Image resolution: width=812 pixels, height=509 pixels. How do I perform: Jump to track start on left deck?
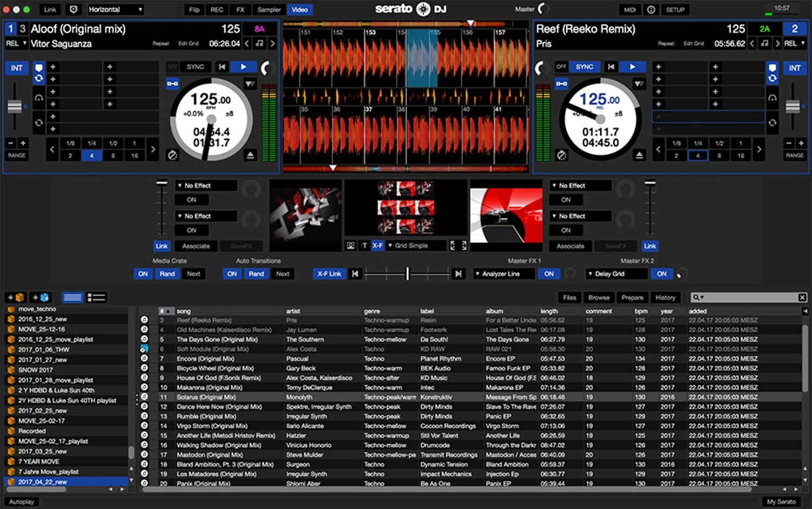[x=222, y=67]
